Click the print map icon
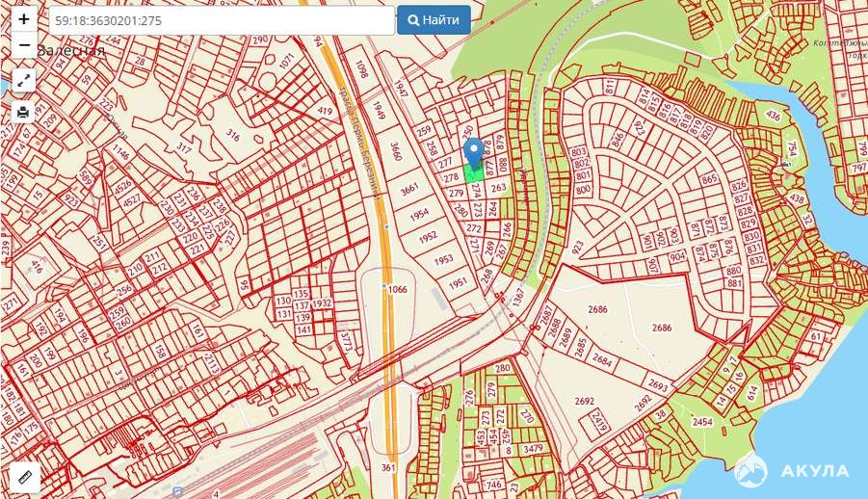 (x=23, y=112)
